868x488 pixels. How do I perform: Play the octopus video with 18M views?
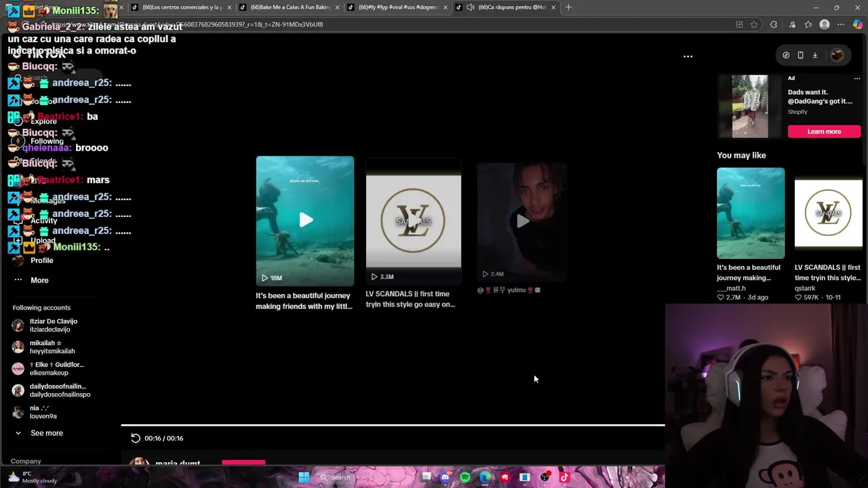tap(305, 220)
